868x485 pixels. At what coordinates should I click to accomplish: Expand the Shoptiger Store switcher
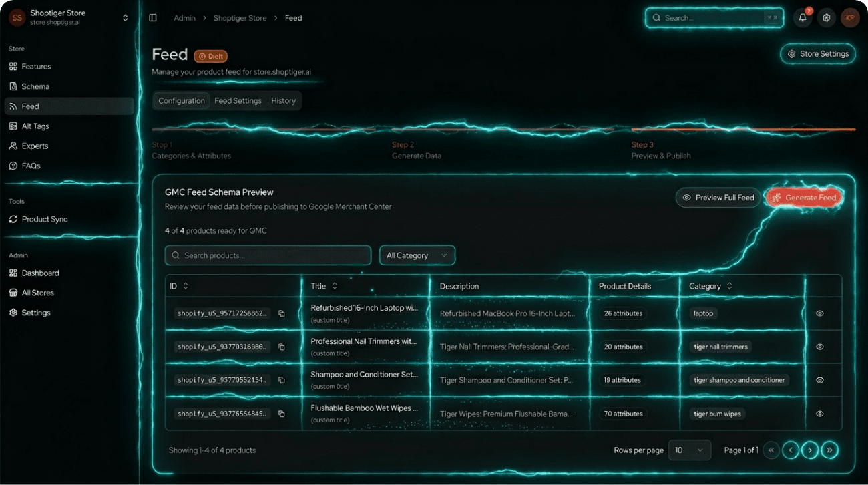[125, 18]
